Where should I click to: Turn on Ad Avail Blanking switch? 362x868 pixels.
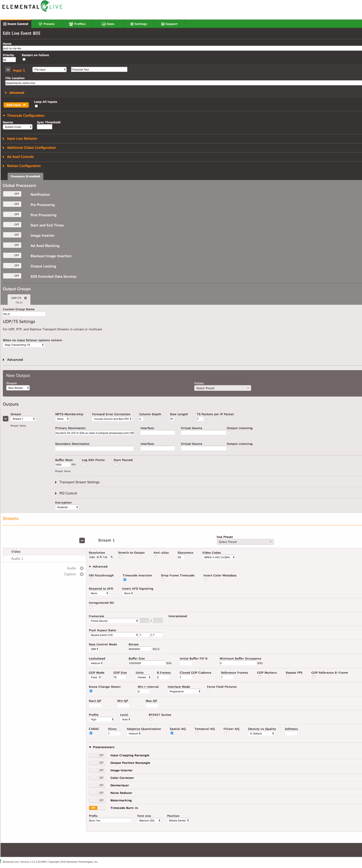click(x=12, y=245)
